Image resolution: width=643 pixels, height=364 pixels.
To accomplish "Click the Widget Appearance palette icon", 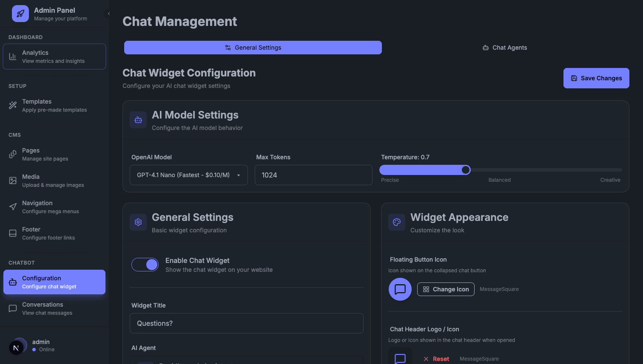I will tap(396, 222).
